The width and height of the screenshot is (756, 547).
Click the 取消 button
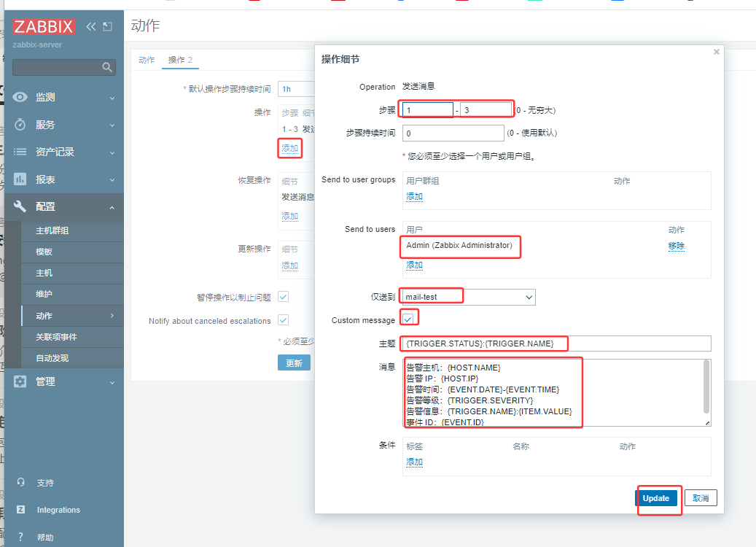pyautogui.click(x=701, y=498)
